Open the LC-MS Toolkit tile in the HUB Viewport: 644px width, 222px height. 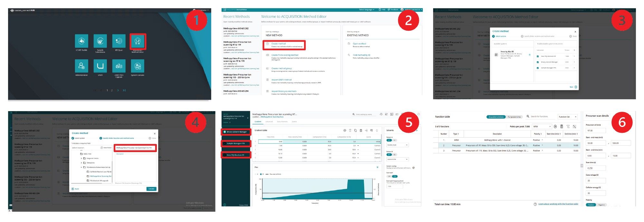[x=81, y=41]
